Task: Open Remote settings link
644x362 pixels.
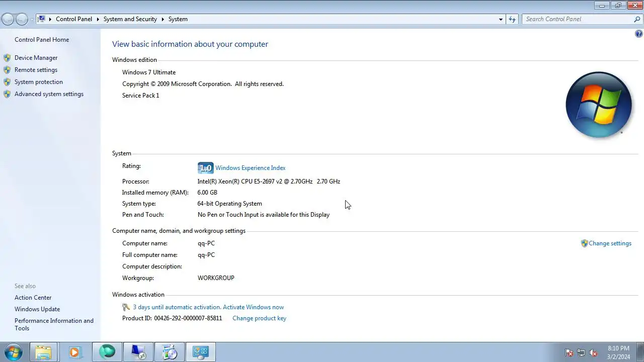Action: pyautogui.click(x=36, y=70)
